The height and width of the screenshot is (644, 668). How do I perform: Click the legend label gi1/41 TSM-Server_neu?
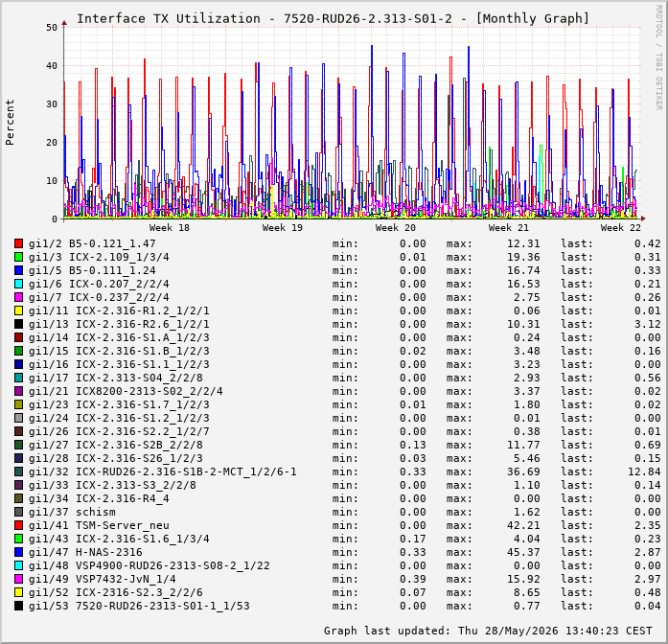(99, 525)
